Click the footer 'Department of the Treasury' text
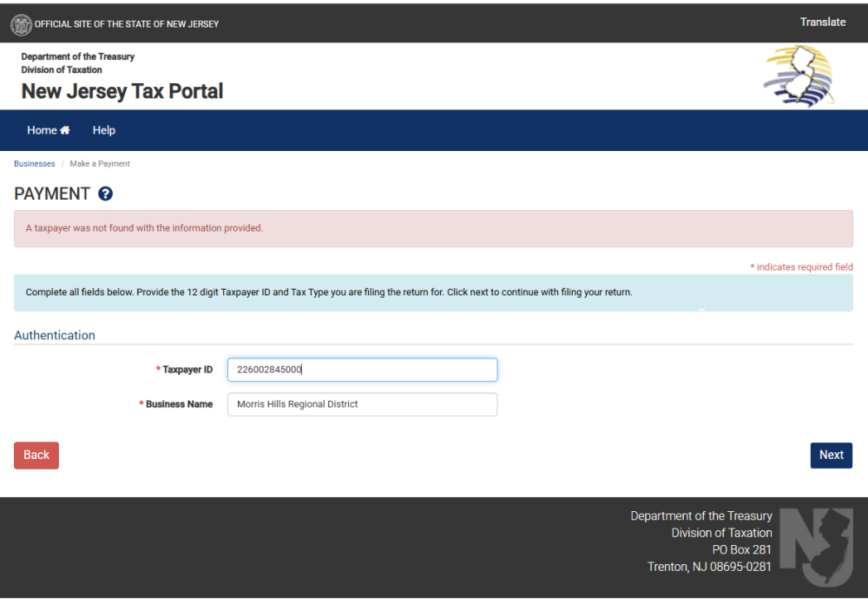Image resolution: width=868 pixels, height=604 pixels. 701,516
